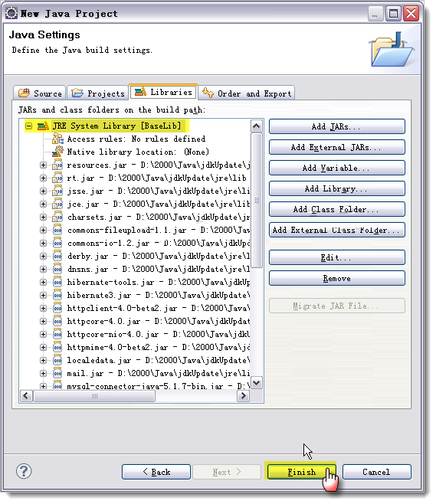
Task: Expand the commons-io-1.2.jar node
Action: (43, 243)
